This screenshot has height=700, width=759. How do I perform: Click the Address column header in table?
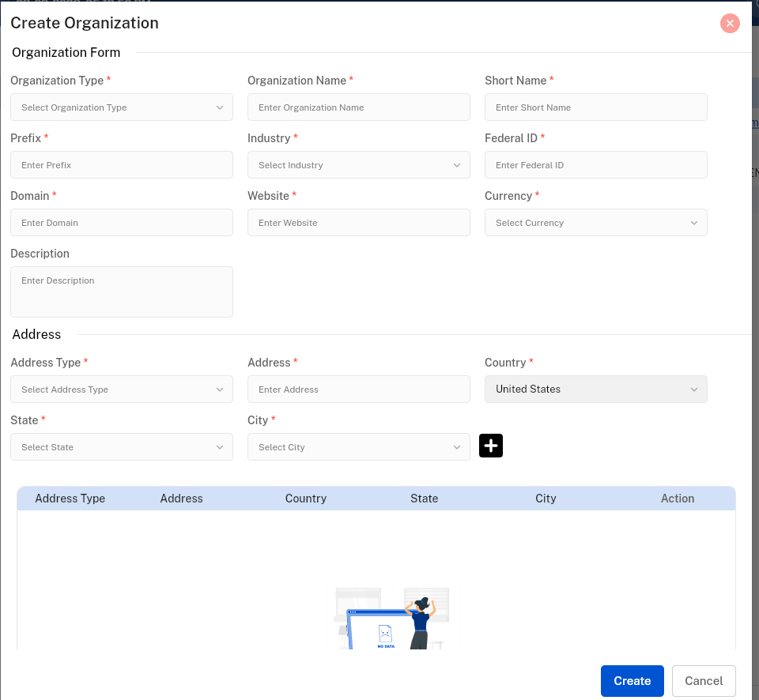pos(182,499)
